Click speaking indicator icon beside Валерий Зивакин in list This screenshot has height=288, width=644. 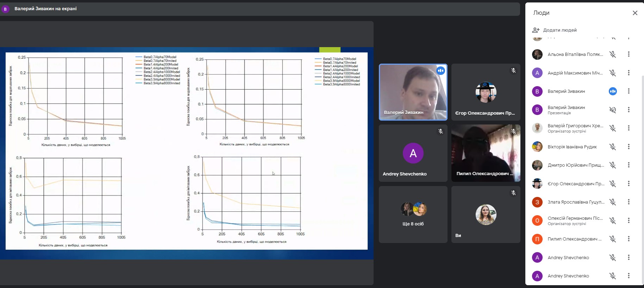613,91
